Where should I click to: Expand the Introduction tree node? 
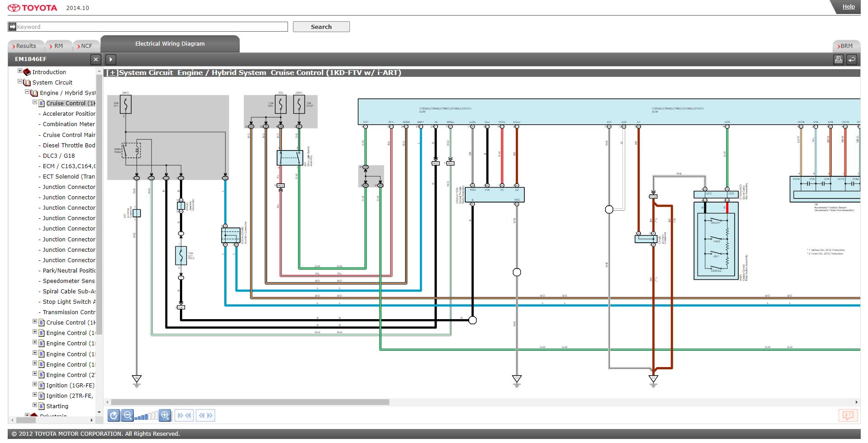click(x=20, y=71)
